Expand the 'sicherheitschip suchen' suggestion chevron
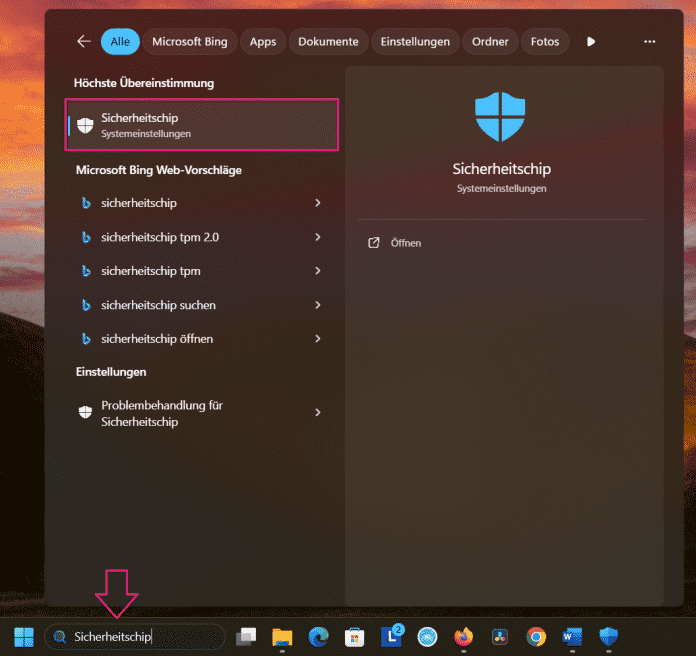696x656 pixels. pyautogui.click(x=318, y=305)
